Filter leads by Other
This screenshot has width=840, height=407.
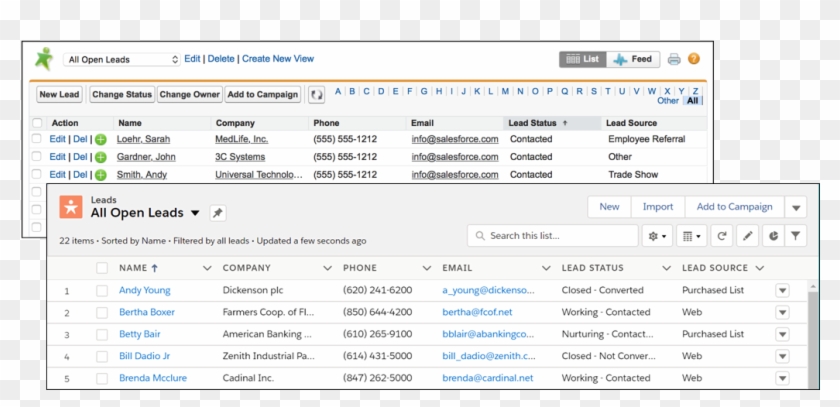tap(668, 101)
